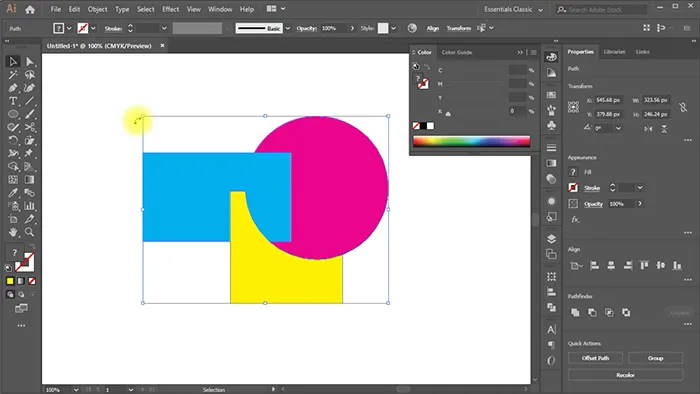Click the yellow Color button in toolbar
The height and width of the screenshot is (394, 700).
pos(10,281)
